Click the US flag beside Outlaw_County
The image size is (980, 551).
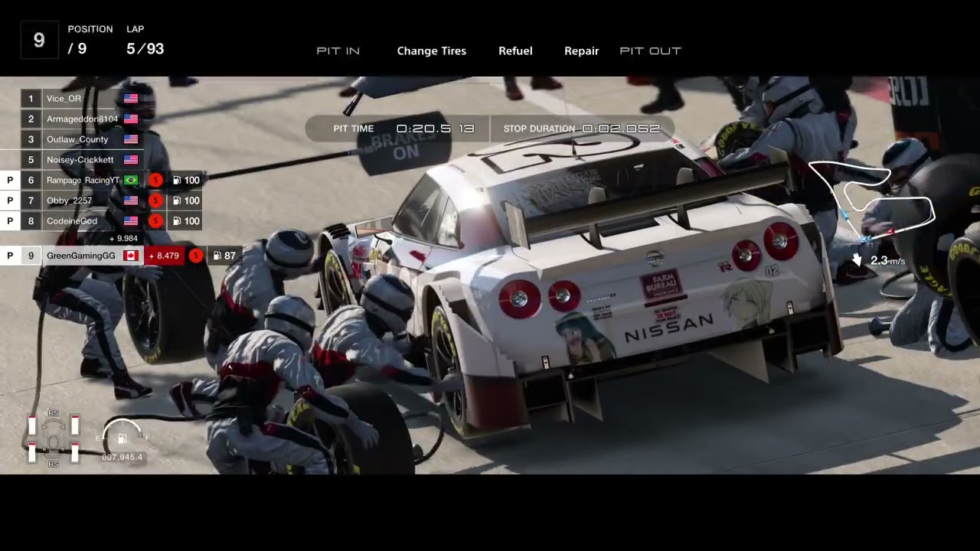click(x=131, y=139)
